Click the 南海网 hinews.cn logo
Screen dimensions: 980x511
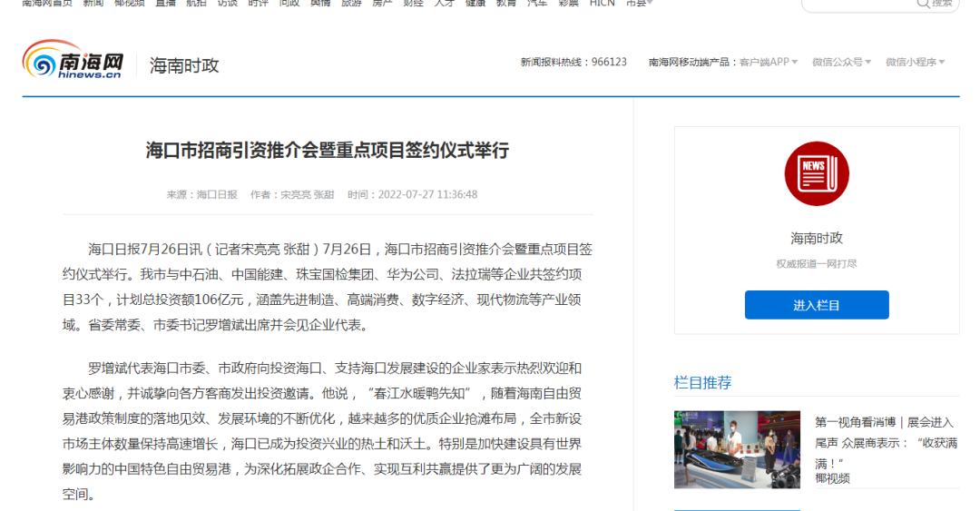tap(73, 64)
